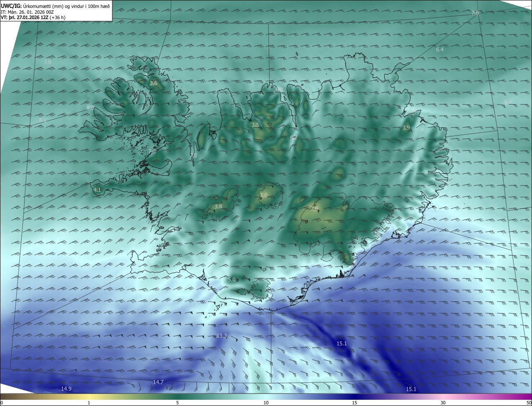Image resolution: width=532 pixels, height=406 pixels.
Task: Click the 14.7 value label near the bottom
Action: coord(158,382)
